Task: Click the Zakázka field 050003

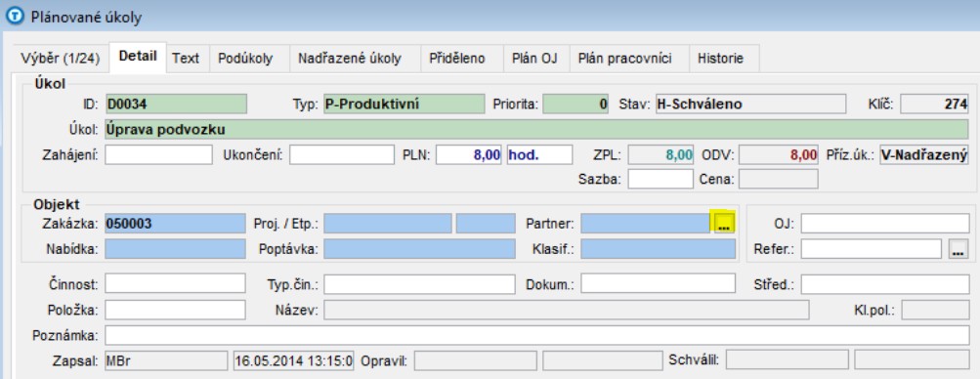Action: click(x=175, y=224)
